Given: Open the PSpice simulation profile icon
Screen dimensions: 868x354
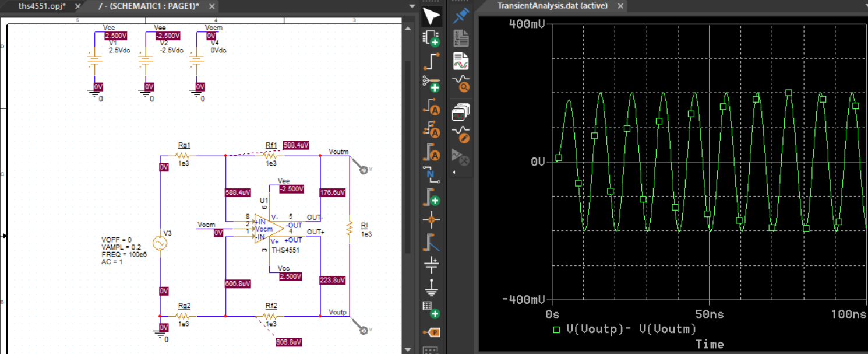Looking at the screenshot, I should (x=461, y=38).
